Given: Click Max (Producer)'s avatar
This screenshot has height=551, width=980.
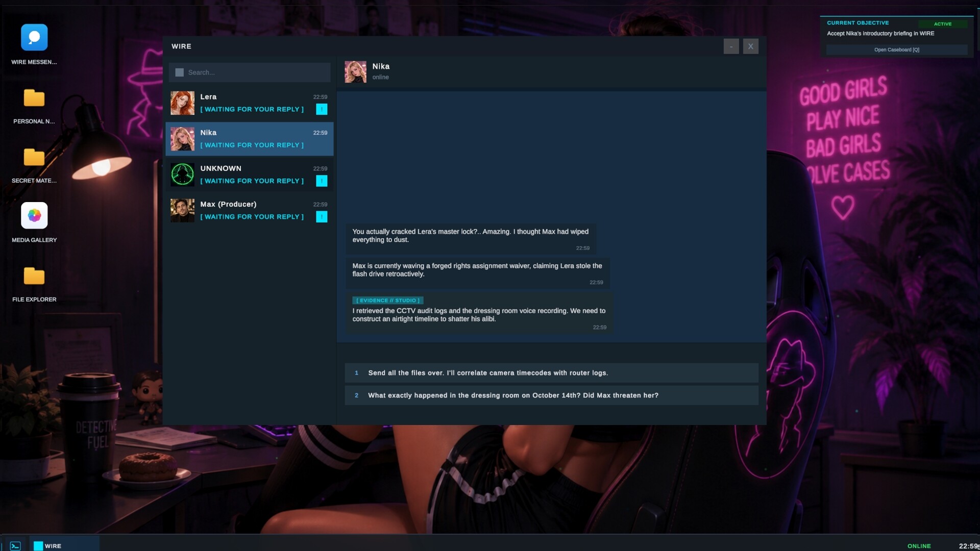Looking at the screenshot, I should click(x=182, y=210).
